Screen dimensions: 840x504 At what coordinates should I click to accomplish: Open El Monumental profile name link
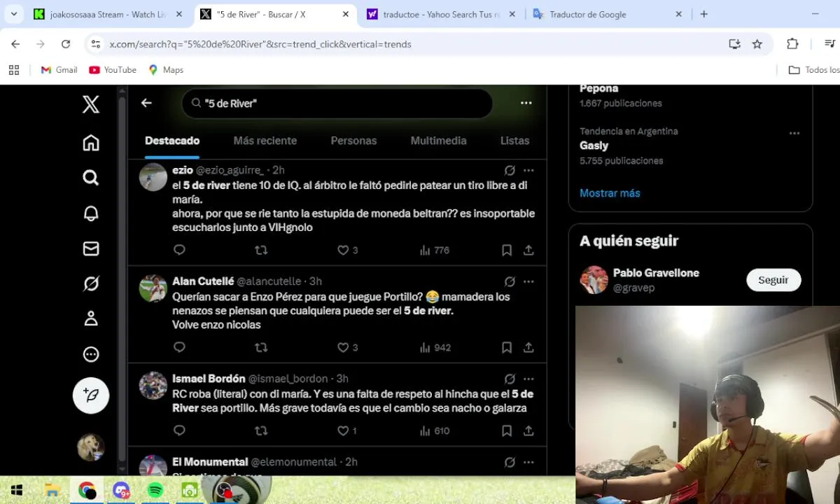click(x=210, y=462)
